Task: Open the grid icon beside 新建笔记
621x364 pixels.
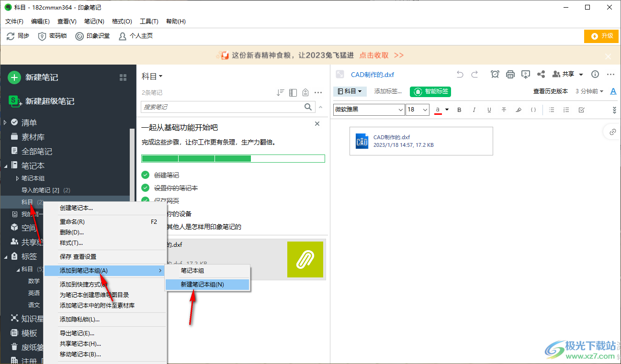Action: tap(123, 77)
